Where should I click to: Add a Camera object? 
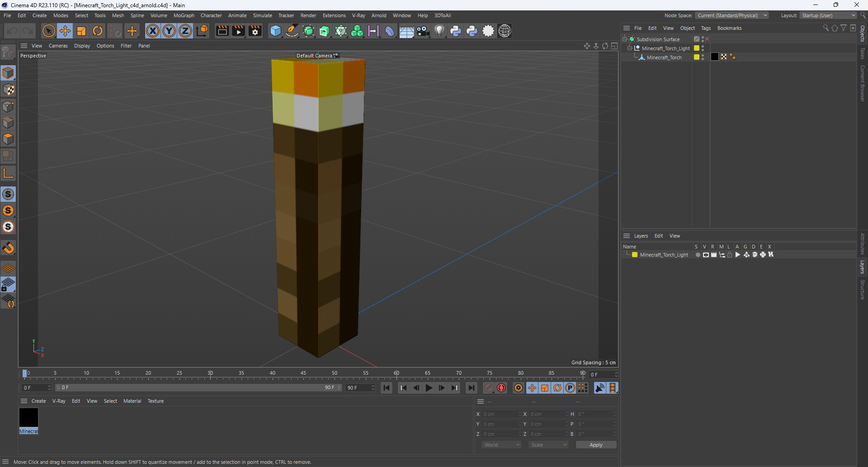(x=423, y=31)
